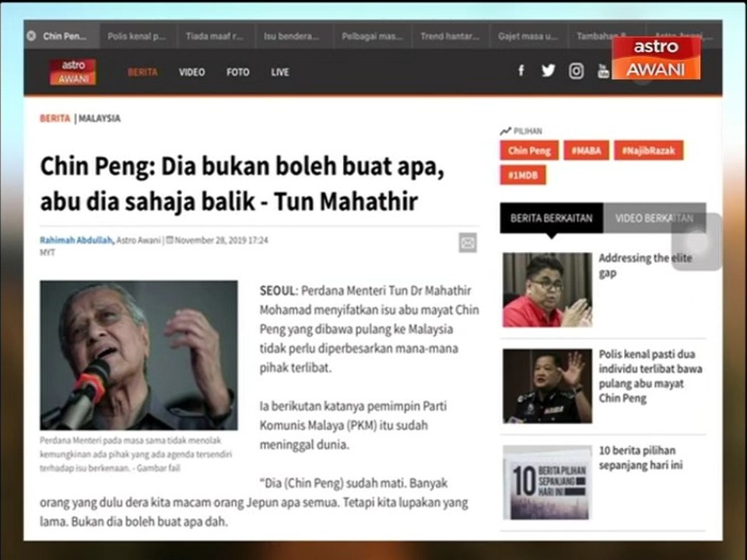The width and height of the screenshot is (747, 560).
Task: Open 'Polis kenal pasti dua individu' headline
Action: [x=651, y=376]
